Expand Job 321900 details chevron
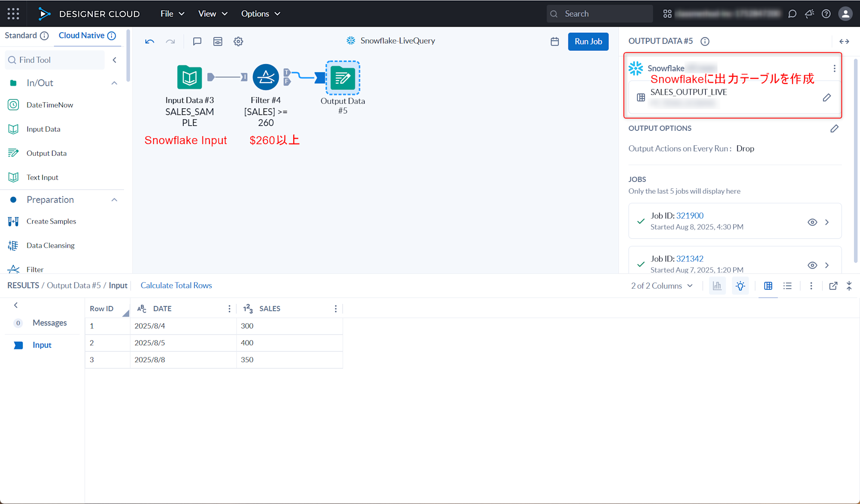The image size is (860, 504). click(x=827, y=222)
